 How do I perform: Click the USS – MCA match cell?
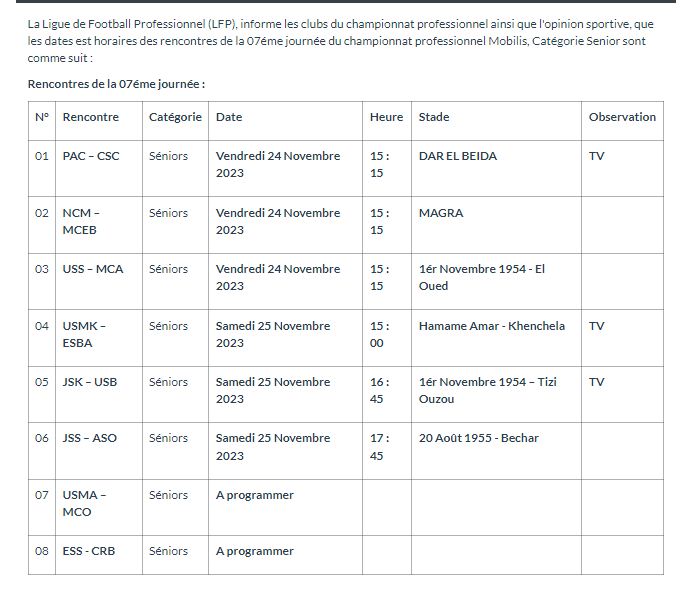pyautogui.click(x=92, y=269)
